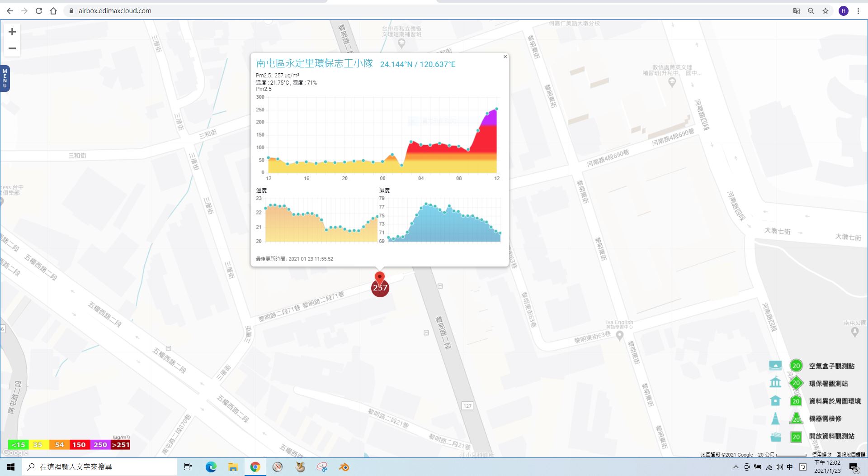
Task: Open the browser home page
Action: 53,11
